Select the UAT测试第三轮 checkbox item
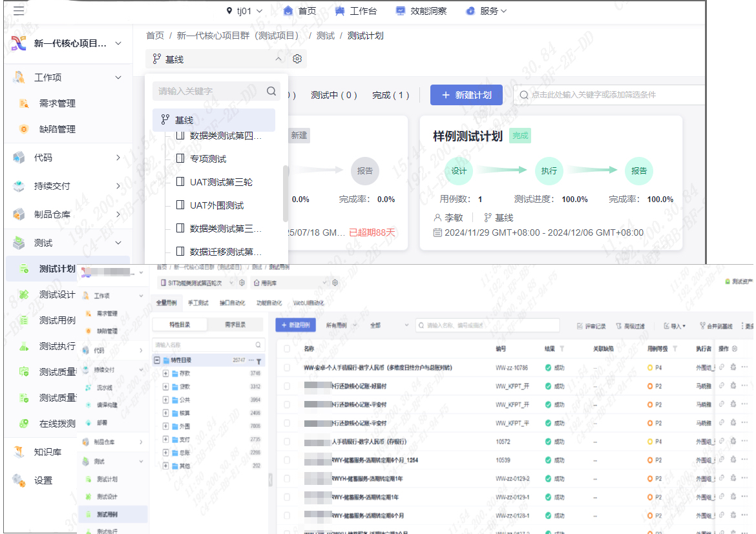The height and width of the screenshot is (534, 756). (x=180, y=181)
